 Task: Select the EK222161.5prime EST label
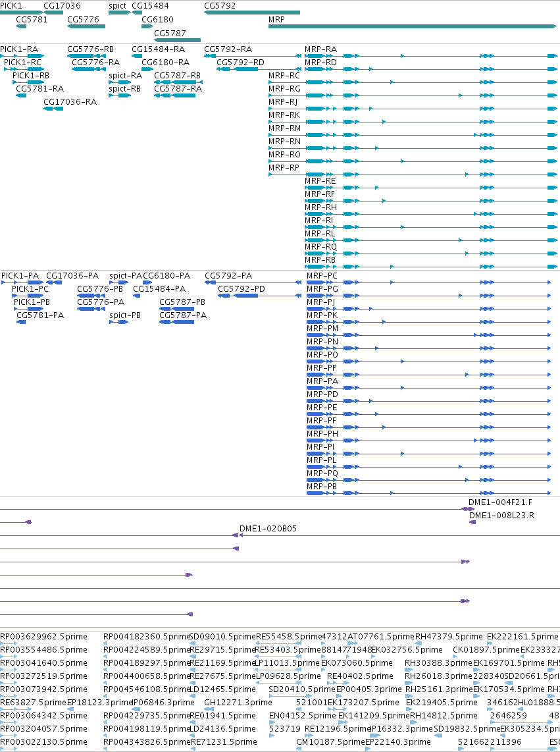tap(522, 637)
